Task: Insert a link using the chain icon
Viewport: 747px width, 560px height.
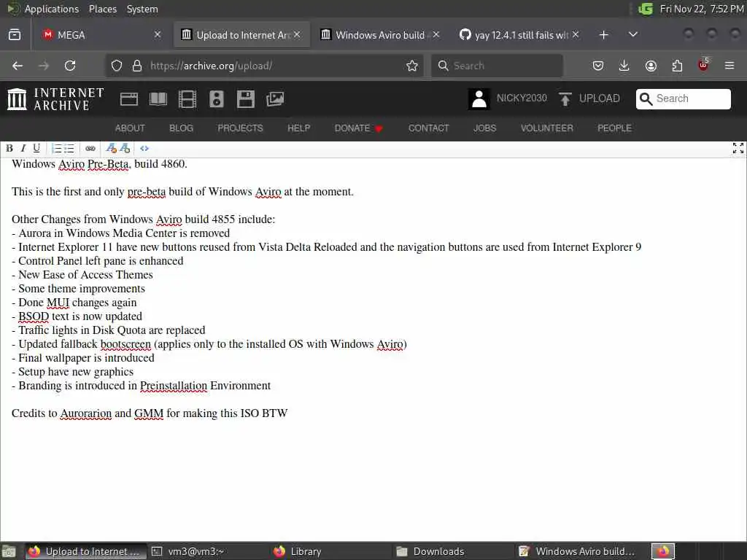Action: point(90,149)
